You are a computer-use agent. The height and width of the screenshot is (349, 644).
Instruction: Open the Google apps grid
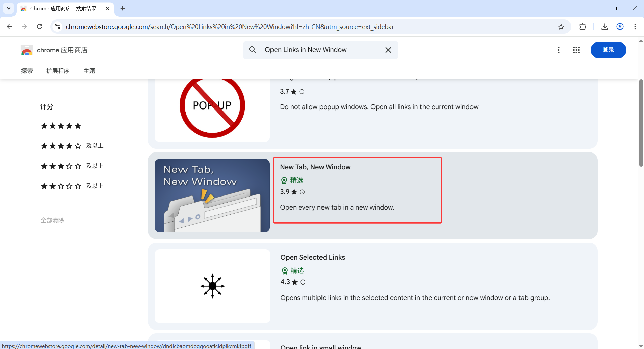click(576, 50)
